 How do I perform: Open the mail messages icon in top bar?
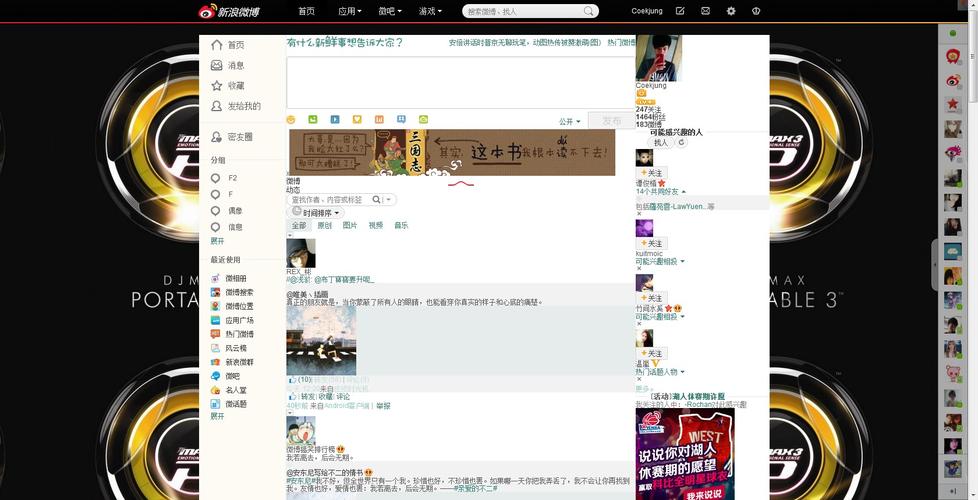click(705, 11)
